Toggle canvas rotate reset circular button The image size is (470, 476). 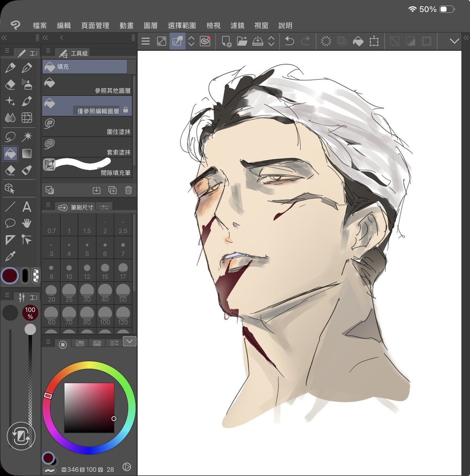21,436
